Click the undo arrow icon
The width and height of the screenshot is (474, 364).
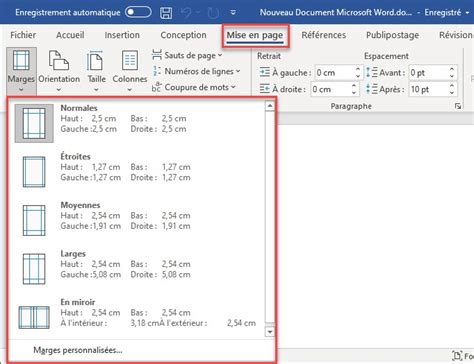click(x=186, y=13)
